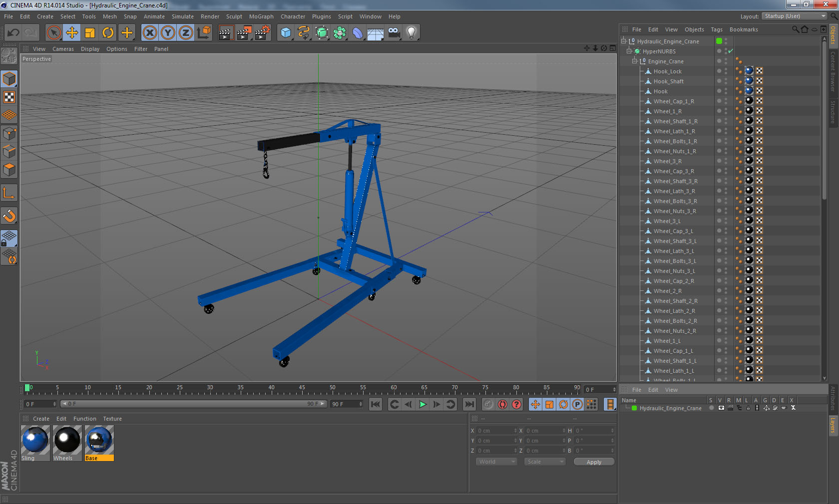Screen dimensions: 839x504
Task: Search objects with magnifier icon
Action: (795, 29)
